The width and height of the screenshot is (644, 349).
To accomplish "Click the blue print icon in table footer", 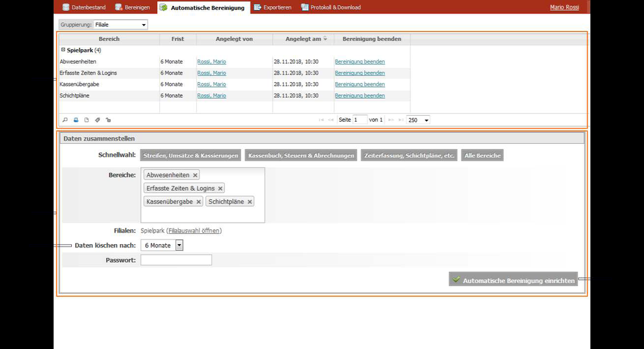I will 76,120.
